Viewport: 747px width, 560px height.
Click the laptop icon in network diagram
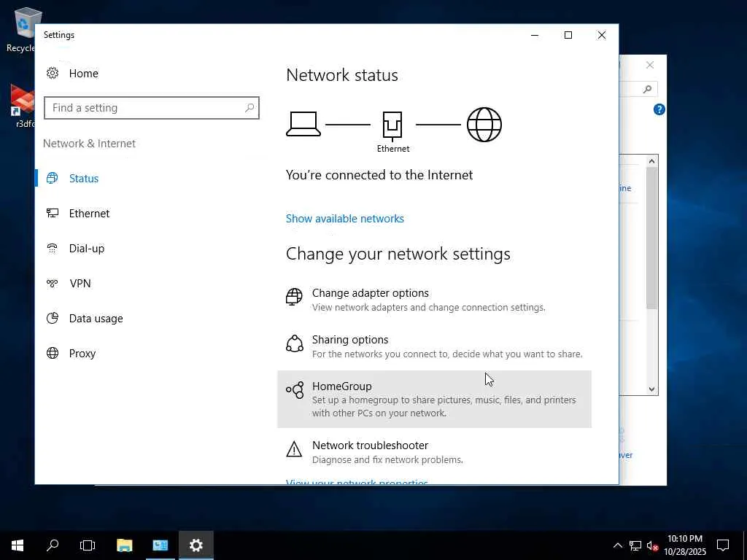[303, 124]
